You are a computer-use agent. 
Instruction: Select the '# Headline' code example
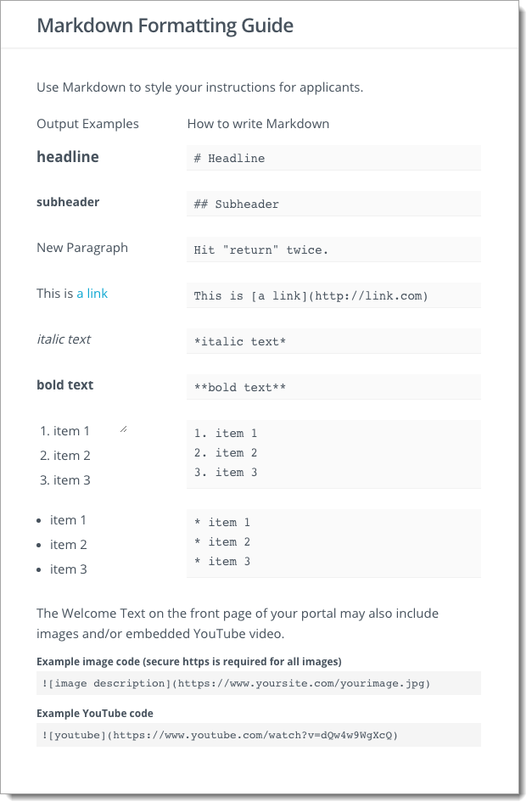tap(333, 158)
